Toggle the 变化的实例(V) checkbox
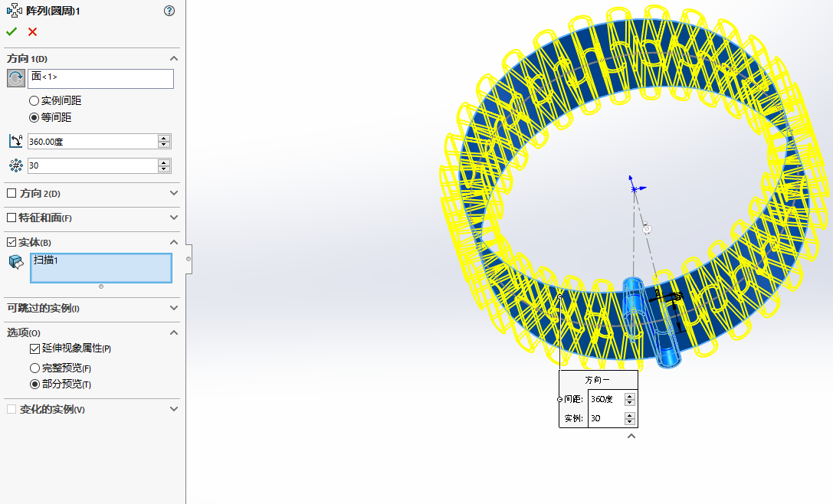 tap(11, 409)
